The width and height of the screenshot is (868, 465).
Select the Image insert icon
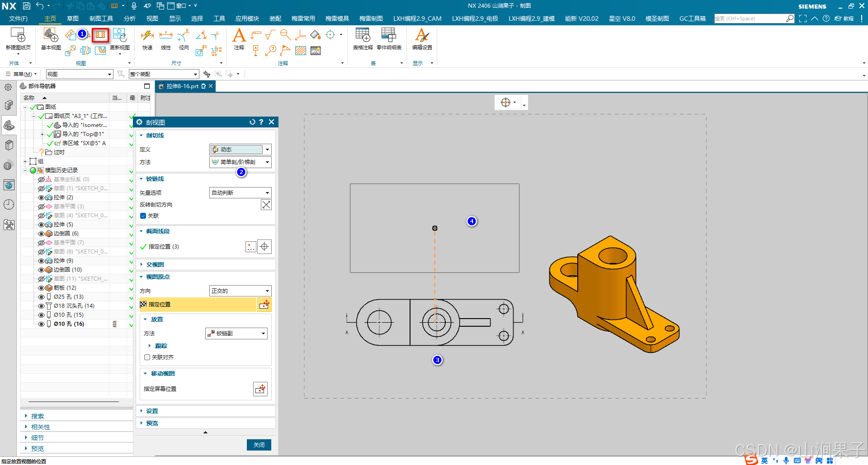coord(316,51)
